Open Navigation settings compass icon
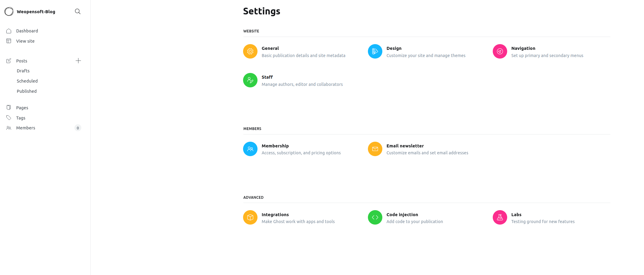 500,51
